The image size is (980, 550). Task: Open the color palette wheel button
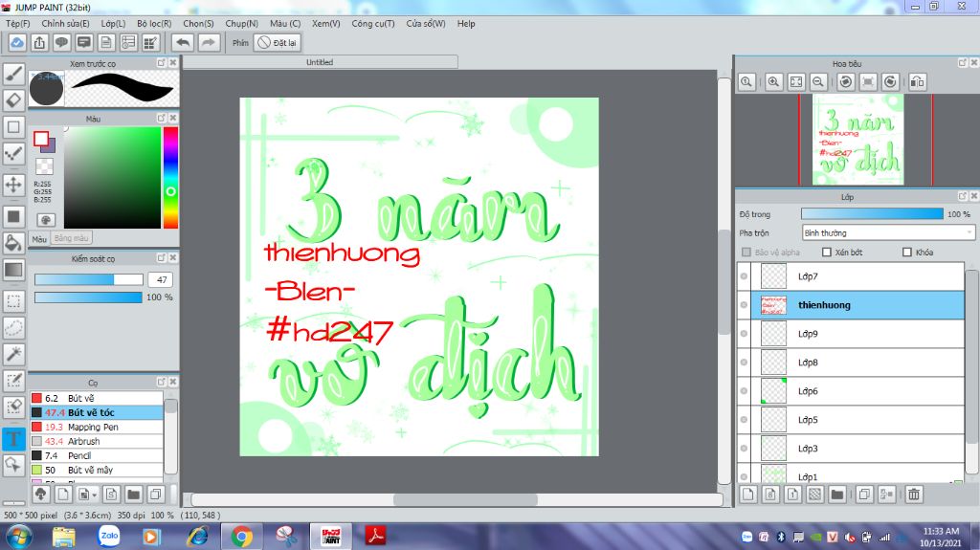click(x=45, y=219)
